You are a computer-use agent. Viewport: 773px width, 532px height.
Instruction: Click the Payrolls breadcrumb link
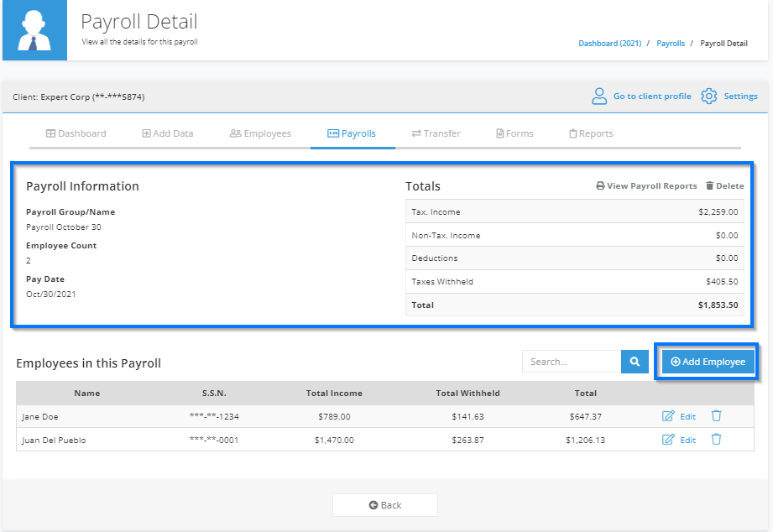671,43
